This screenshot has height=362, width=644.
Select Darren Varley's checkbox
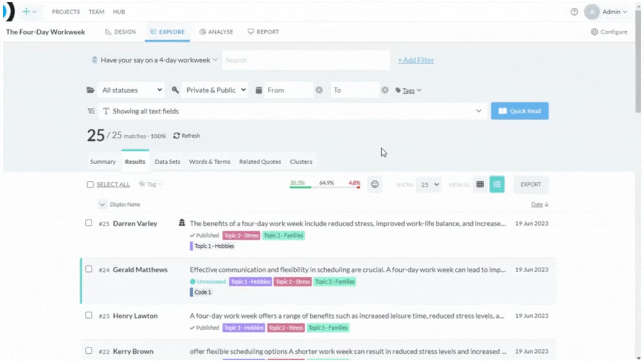[x=89, y=223]
